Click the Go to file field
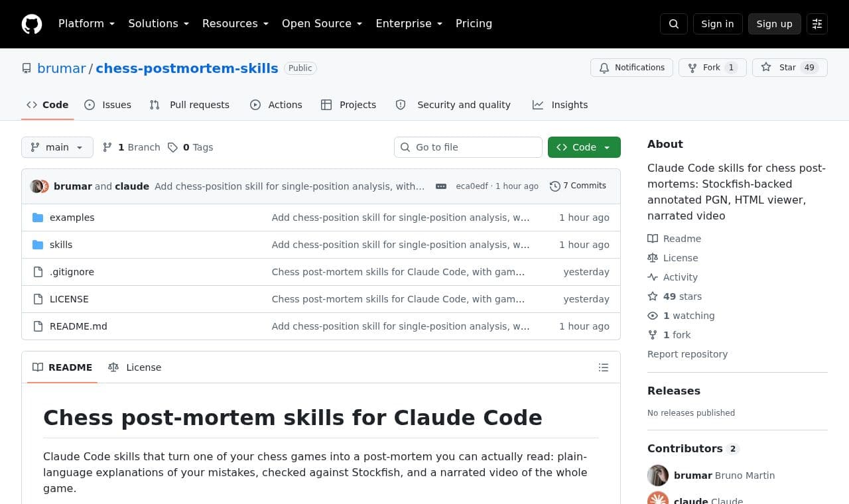 (468, 147)
